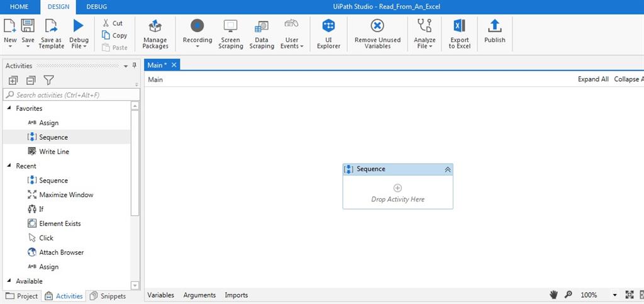The image size is (644, 304).
Task: Click Main breadcrumb in designer
Action: pyautogui.click(x=155, y=80)
